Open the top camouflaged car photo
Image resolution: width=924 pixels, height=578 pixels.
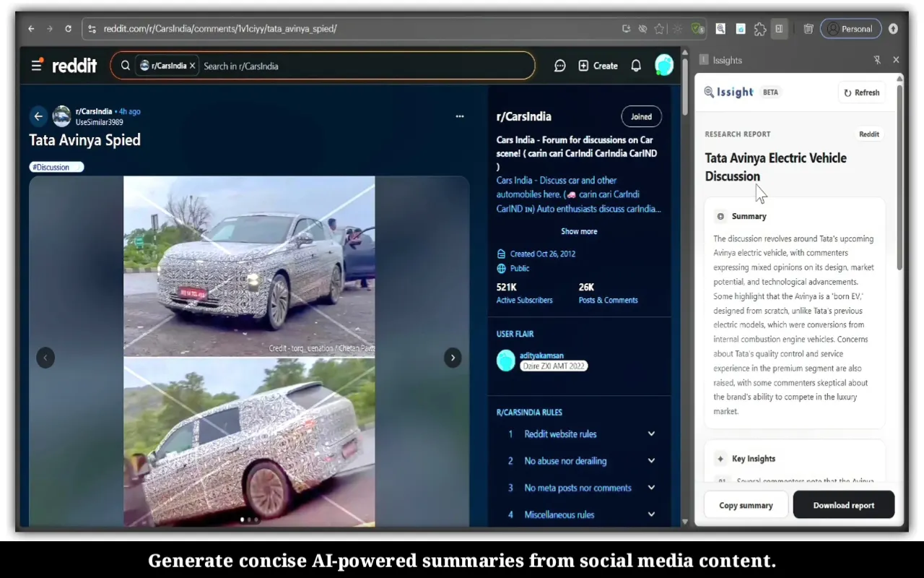(x=249, y=266)
